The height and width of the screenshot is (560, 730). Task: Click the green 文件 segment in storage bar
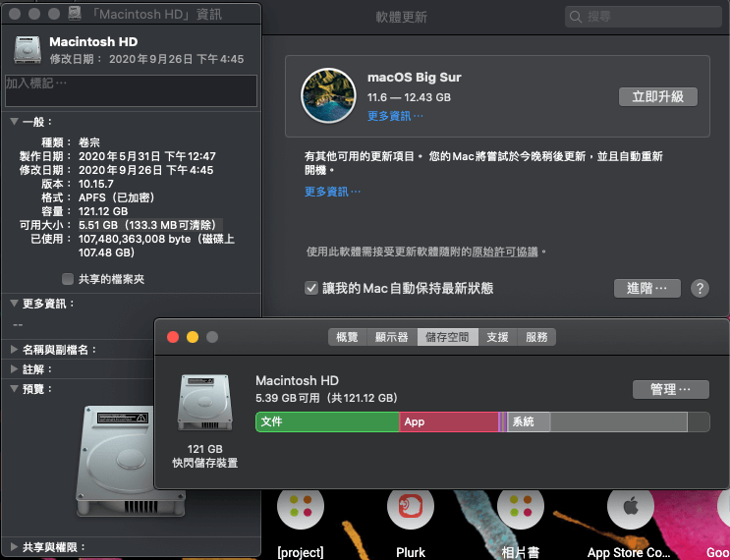(x=327, y=421)
